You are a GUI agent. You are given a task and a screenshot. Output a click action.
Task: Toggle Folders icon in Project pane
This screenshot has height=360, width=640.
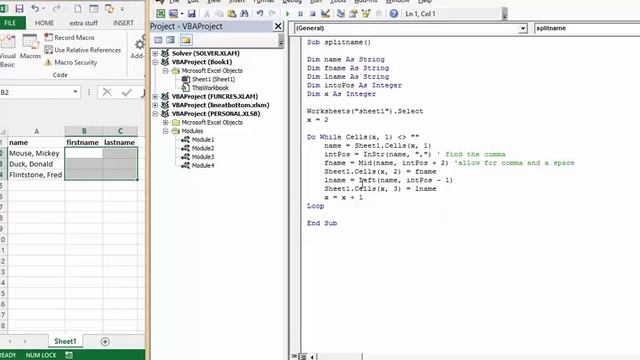pyautogui.click(x=186, y=40)
